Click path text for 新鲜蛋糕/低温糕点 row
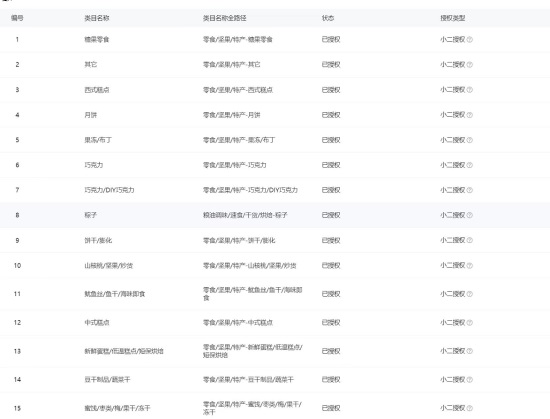 (x=253, y=351)
